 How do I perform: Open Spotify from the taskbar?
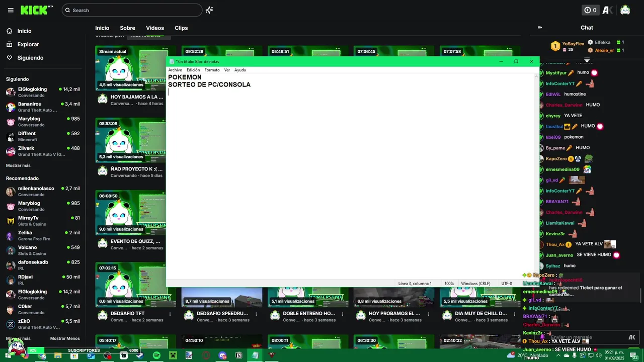tap(156, 355)
